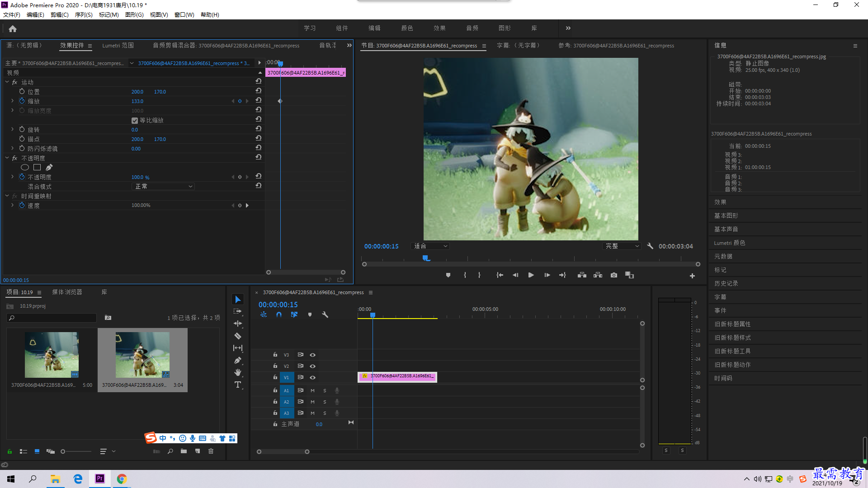Open playback resolution dropdown

[x=622, y=246]
